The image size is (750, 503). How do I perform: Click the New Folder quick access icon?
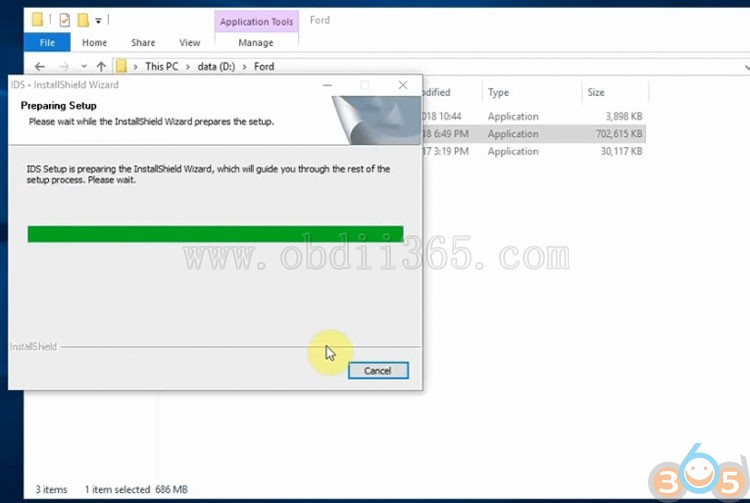[83, 20]
